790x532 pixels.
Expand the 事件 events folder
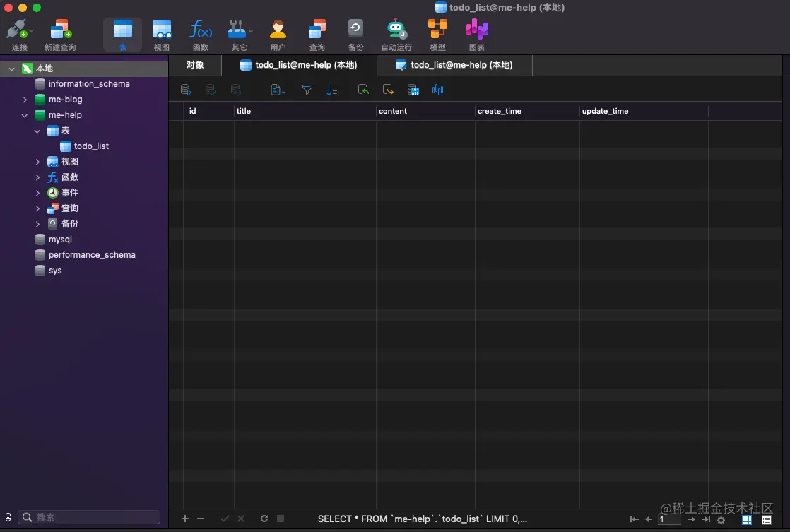coord(37,193)
